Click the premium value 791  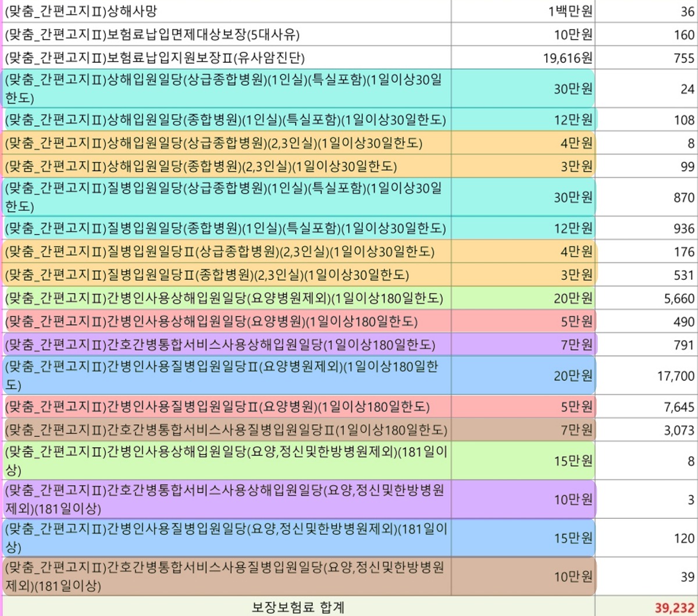tap(684, 346)
